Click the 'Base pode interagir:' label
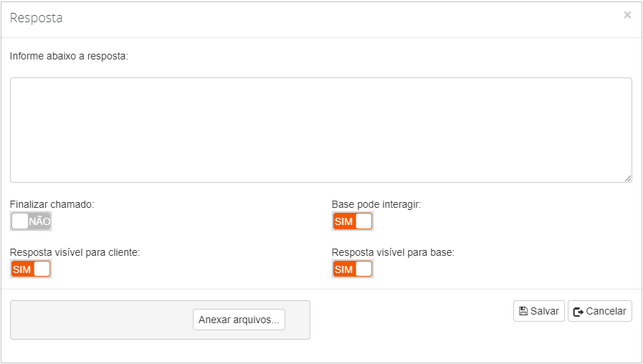 point(376,204)
